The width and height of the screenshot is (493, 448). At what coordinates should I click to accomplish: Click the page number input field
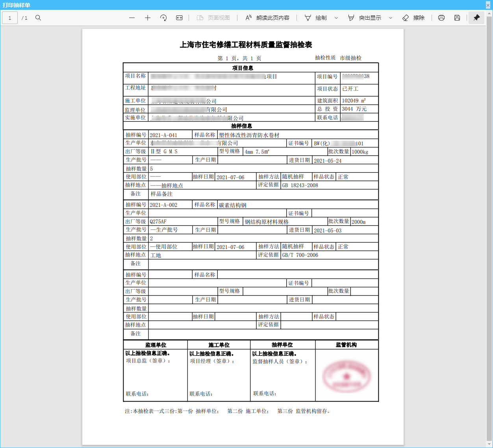[10, 18]
